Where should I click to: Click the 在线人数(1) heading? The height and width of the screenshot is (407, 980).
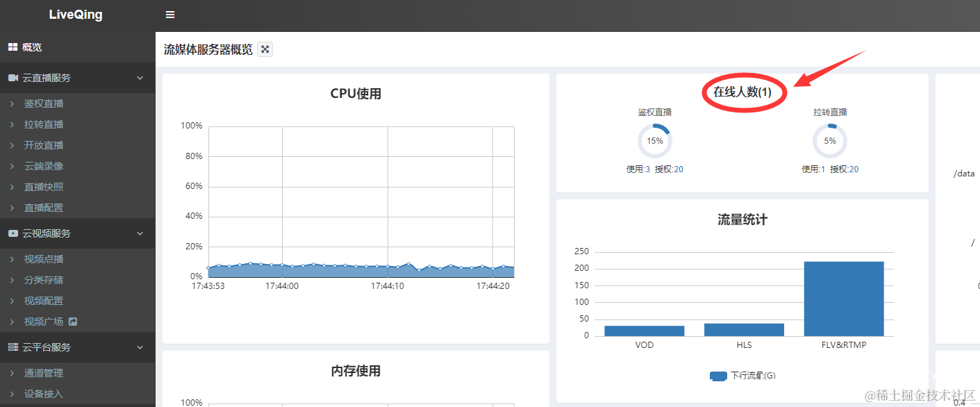(742, 92)
